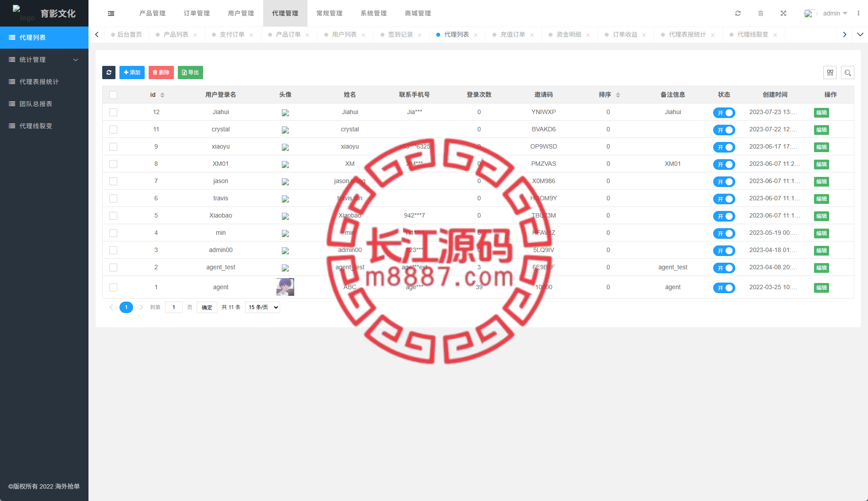Click the red 删除 button
This screenshot has height=501, width=868.
pyautogui.click(x=161, y=73)
